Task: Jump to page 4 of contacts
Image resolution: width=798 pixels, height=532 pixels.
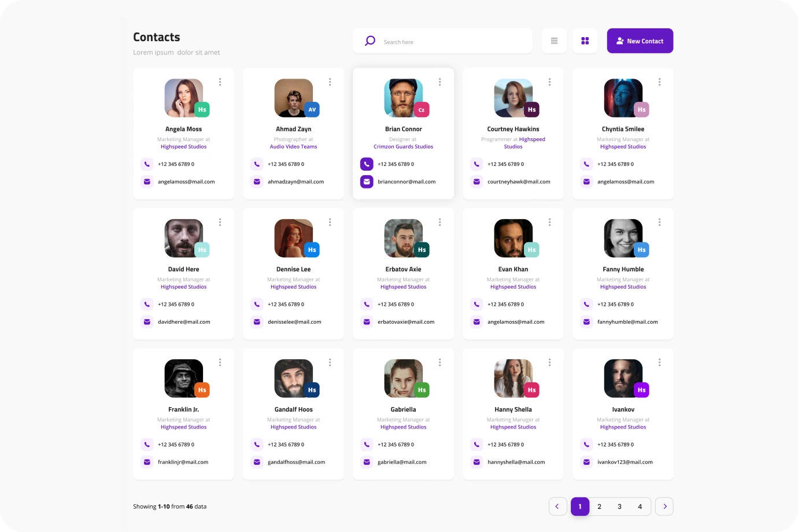Action: [x=640, y=507]
